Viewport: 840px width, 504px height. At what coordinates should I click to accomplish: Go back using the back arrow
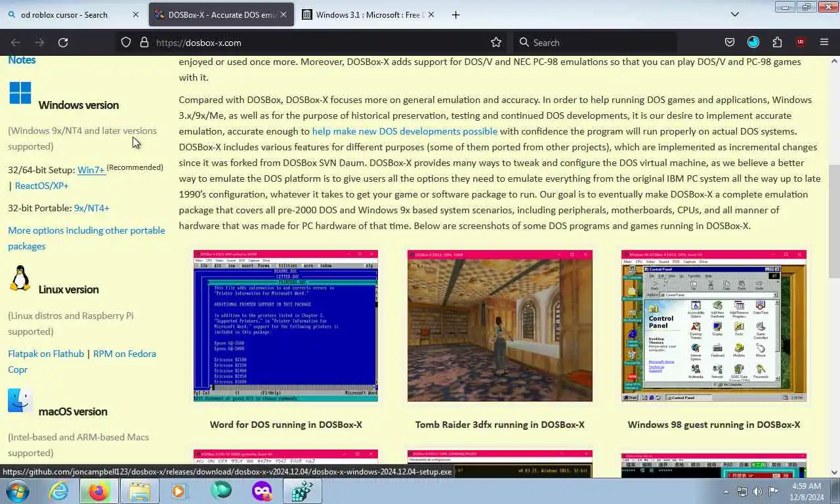pos(16,42)
